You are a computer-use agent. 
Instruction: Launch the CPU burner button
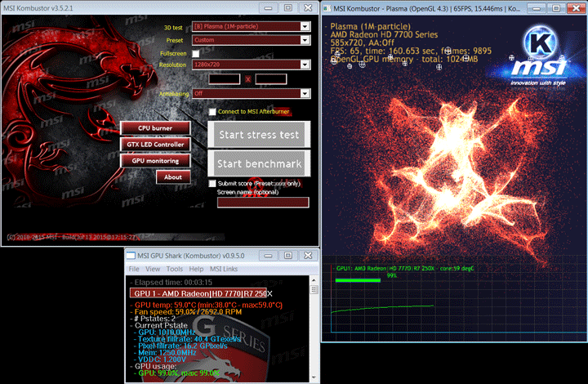[x=155, y=128]
